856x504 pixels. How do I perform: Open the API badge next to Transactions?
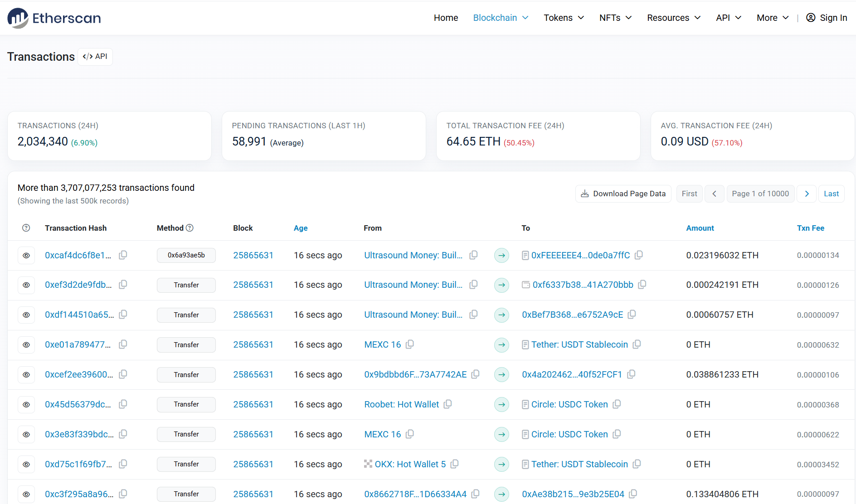(x=95, y=57)
